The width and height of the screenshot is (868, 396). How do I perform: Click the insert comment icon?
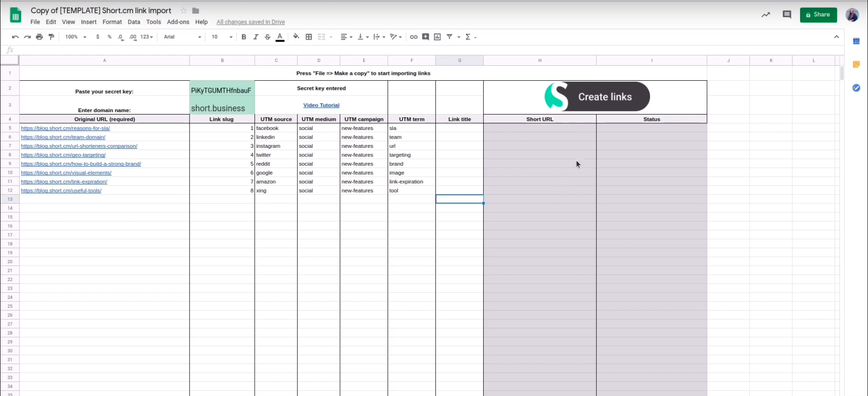[425, 37]
